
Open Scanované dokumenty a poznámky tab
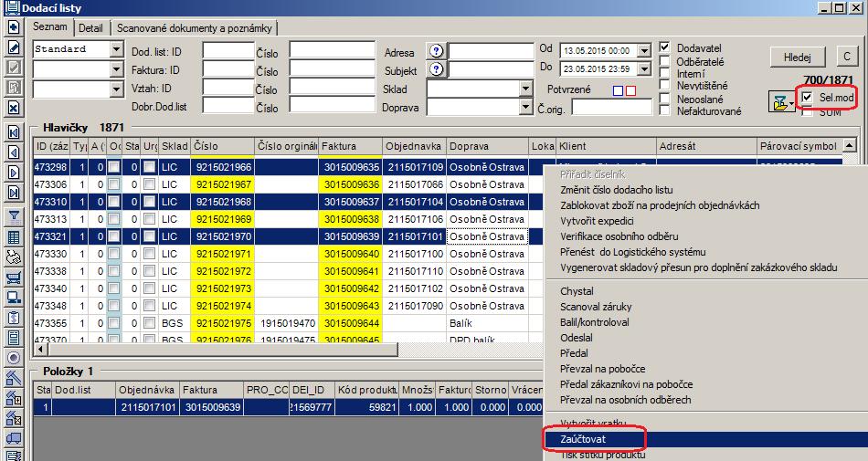[x=195, y=27]
